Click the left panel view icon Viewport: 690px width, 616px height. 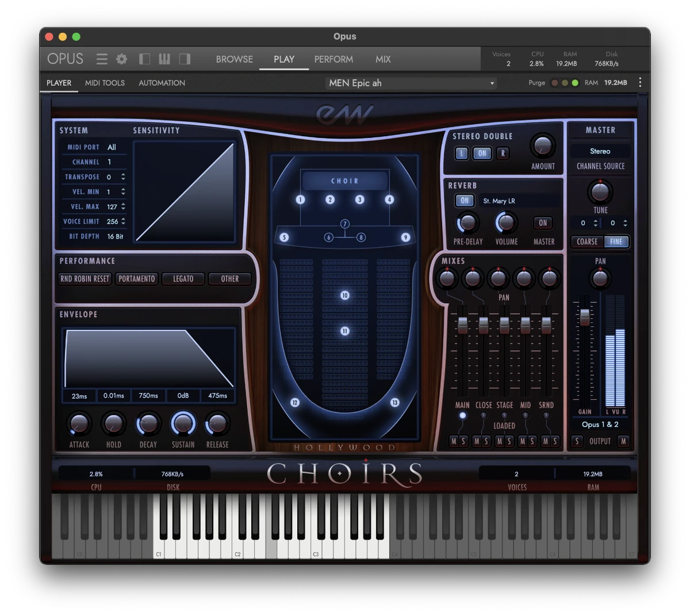click(x=144, y=59)
